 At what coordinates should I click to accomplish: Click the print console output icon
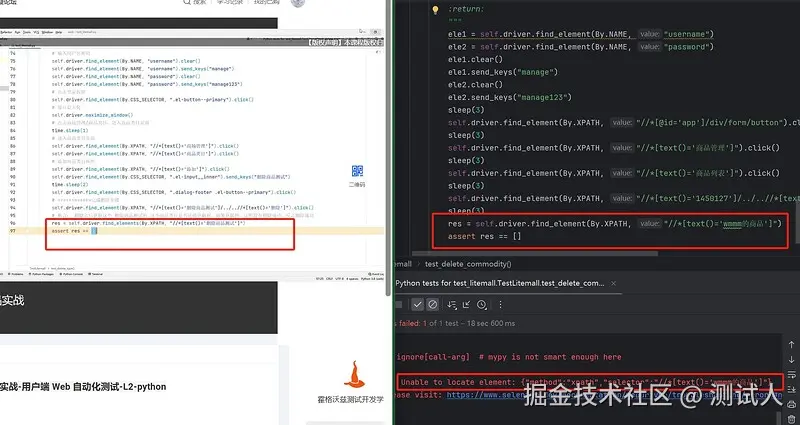click(791, 405)
